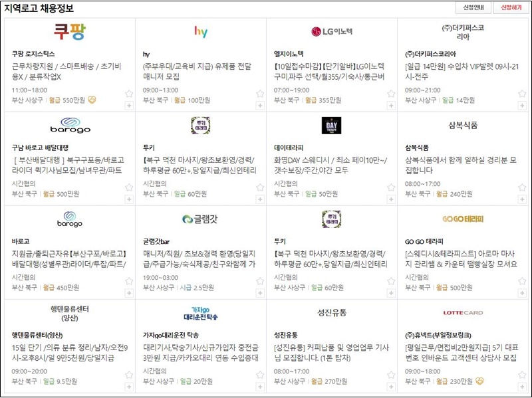Viewport: 532px width, 398px height.
Task: Star the 데이테라피 job listing
Action: (391, 187)
